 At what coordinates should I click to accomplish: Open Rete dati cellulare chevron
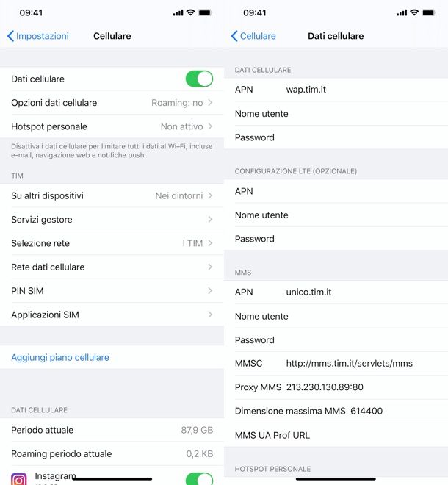click(x=210, y=267)
